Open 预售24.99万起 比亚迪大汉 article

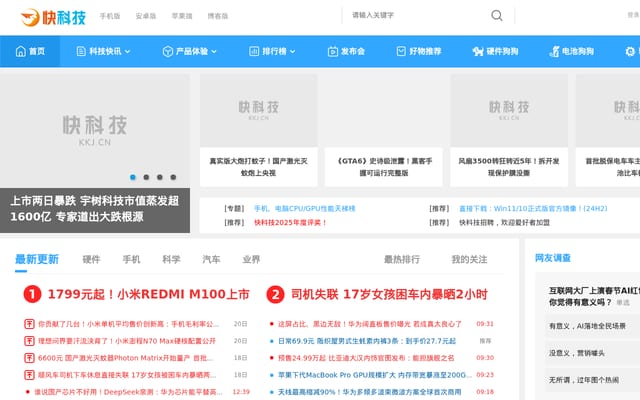pos(366,358)
